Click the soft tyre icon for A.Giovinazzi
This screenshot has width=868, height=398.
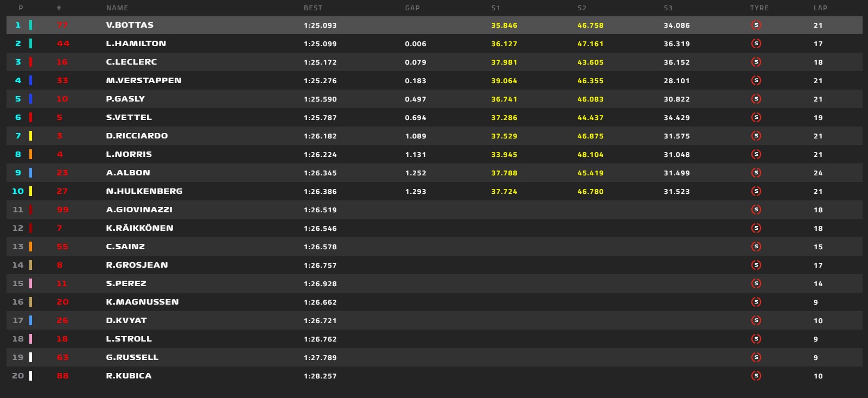[756, 210]
